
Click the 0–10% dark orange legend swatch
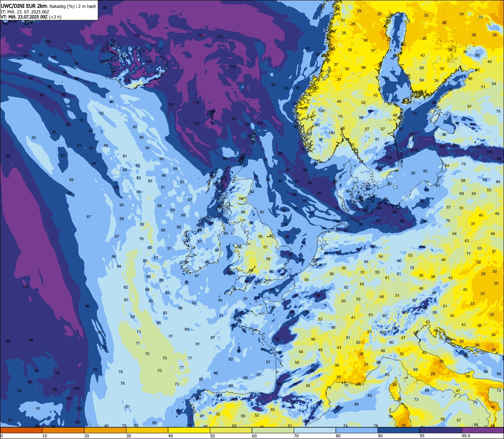point(22,430)
